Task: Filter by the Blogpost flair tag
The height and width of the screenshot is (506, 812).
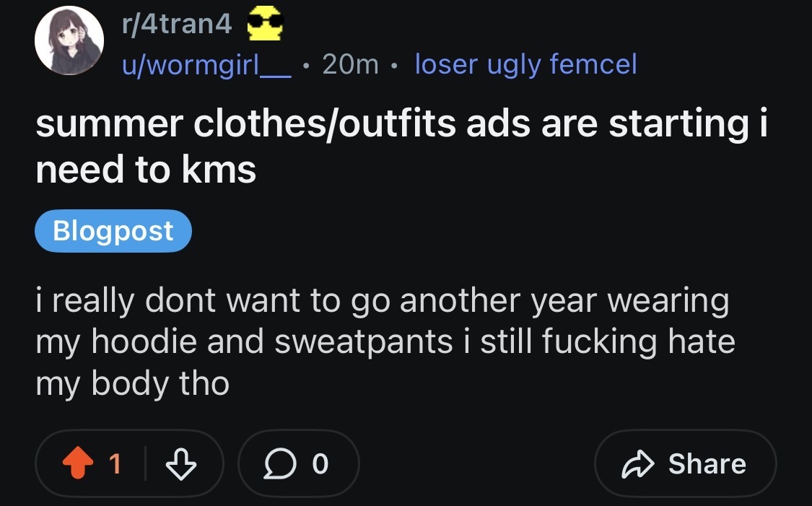Action: point(113,231)
